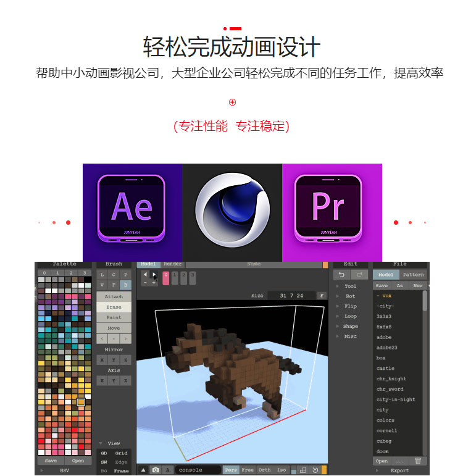
Task: Select the F brush mode
Action: (114, 285)
